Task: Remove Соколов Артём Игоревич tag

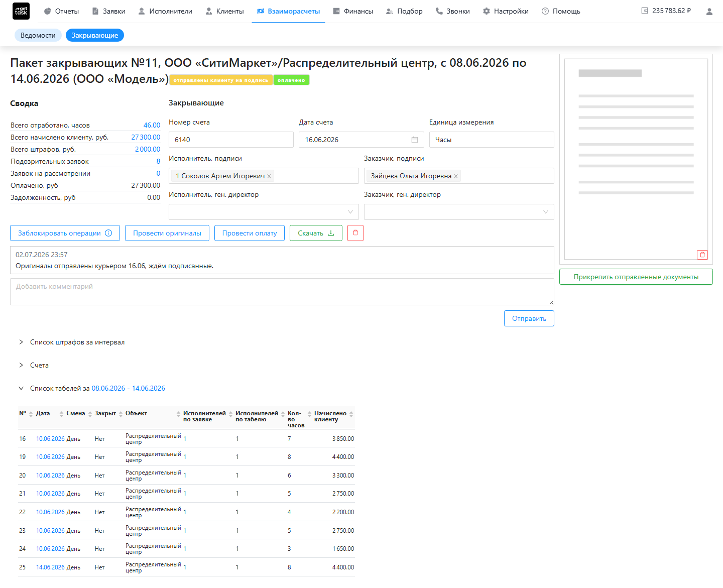Action: pos(269,176)
